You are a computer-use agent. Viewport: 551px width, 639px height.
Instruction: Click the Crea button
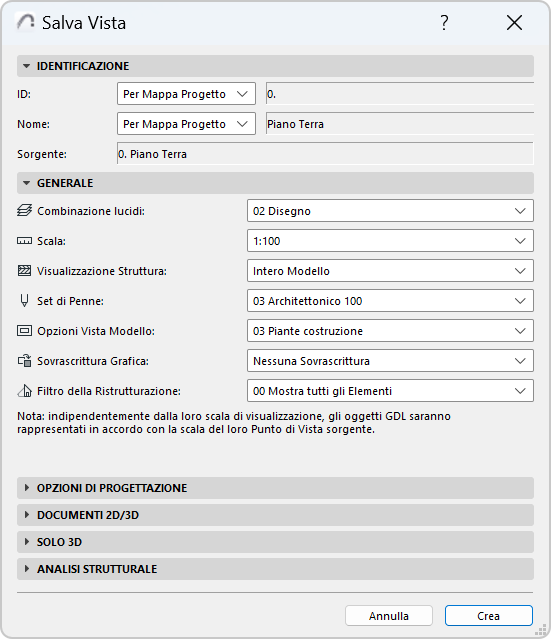pos(489,616)
